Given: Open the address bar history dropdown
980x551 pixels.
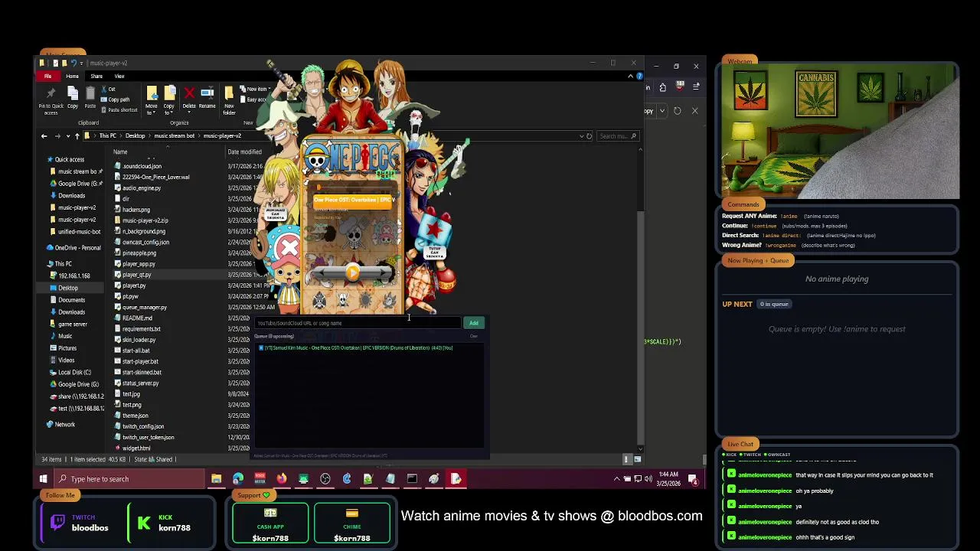Looking at the screenshot, I should click(581, 136).
